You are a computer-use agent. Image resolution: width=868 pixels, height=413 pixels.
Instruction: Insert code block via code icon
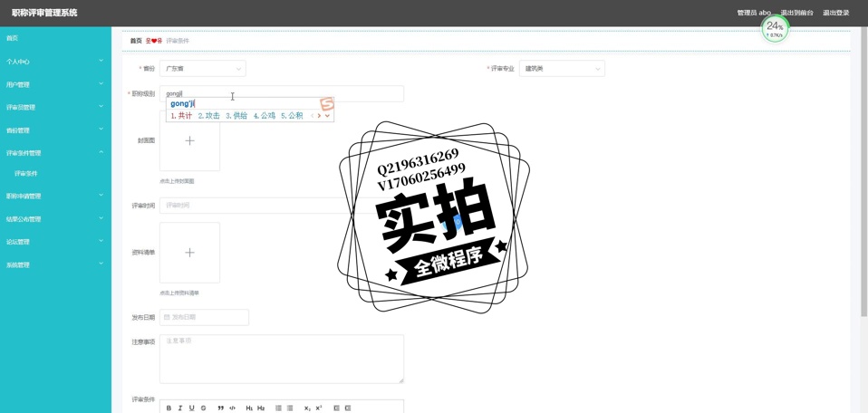233,408
